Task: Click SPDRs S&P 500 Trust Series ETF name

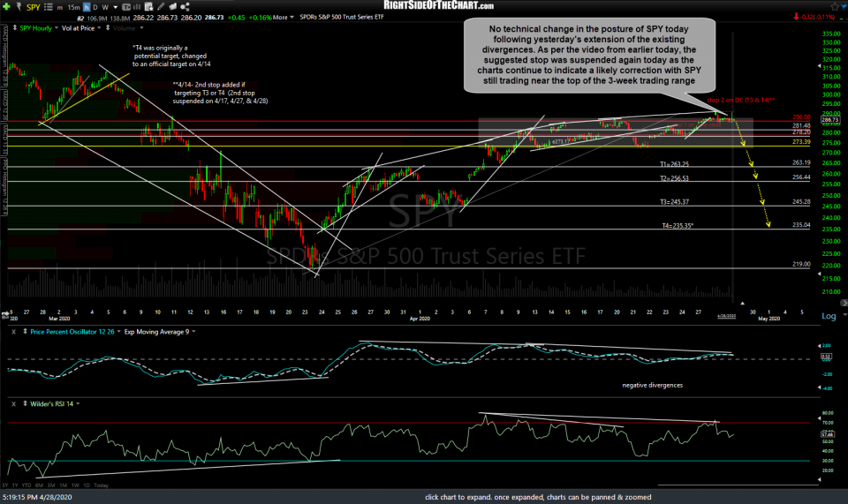Action: [x=341, y=18]
